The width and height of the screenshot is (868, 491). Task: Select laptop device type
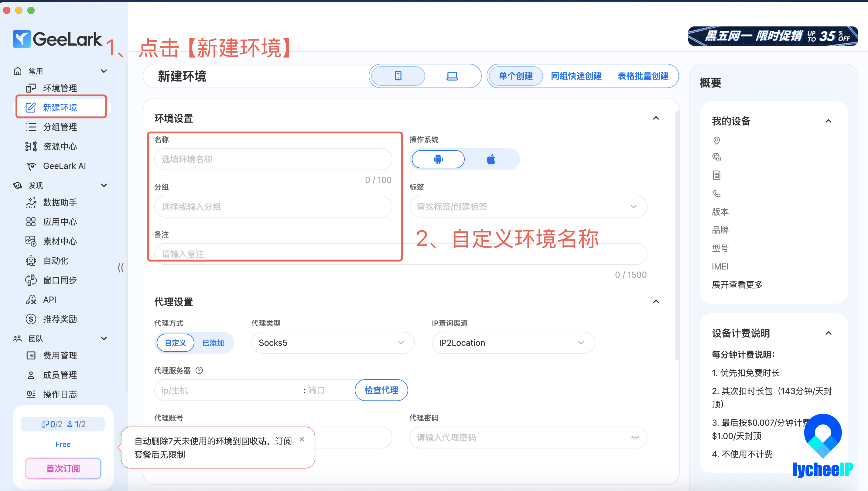coord(452,76)
